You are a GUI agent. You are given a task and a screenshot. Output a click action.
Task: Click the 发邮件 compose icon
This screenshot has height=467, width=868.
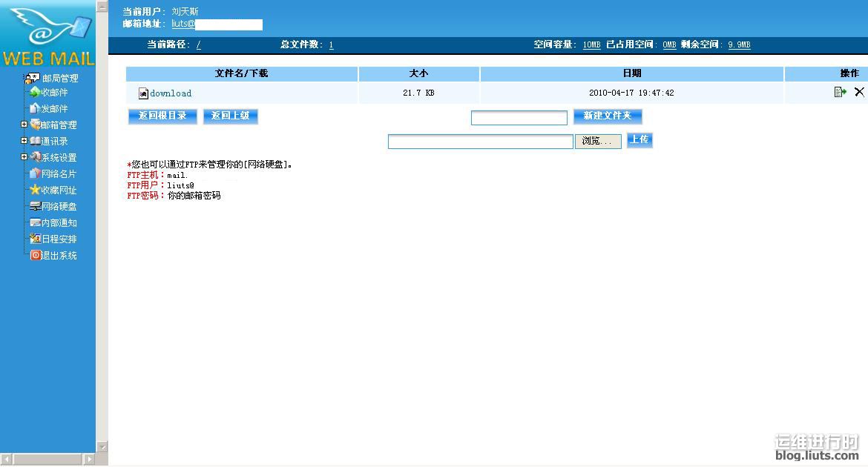[x=35, y=109]
